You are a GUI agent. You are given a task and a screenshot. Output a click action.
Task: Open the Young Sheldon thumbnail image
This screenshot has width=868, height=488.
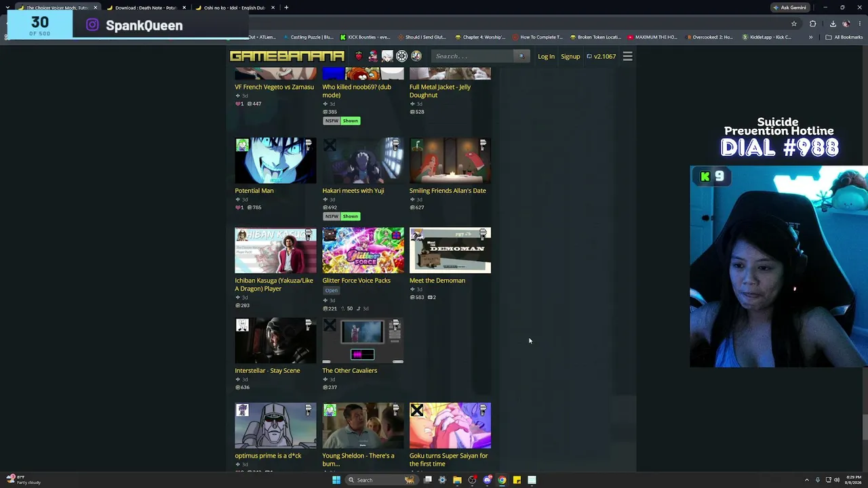pos(363,426)
